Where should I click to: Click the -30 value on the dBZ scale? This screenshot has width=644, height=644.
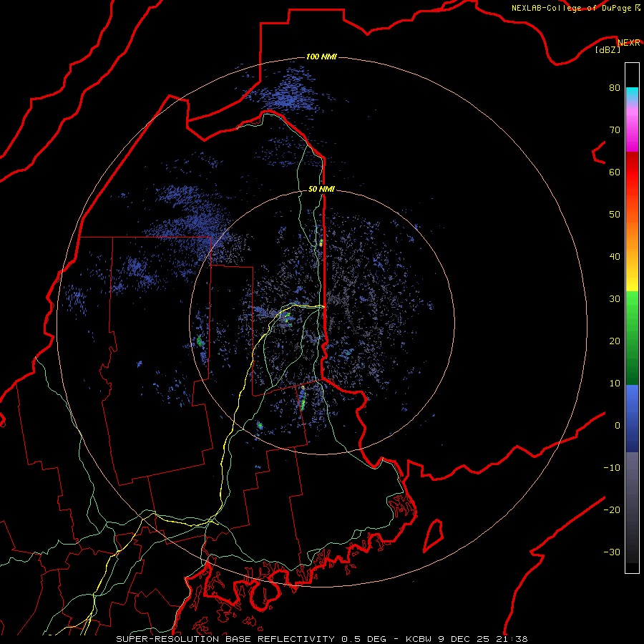612,552
